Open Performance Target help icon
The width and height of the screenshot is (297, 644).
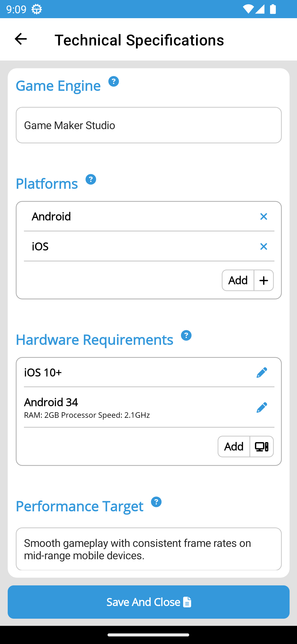(156, 502)
